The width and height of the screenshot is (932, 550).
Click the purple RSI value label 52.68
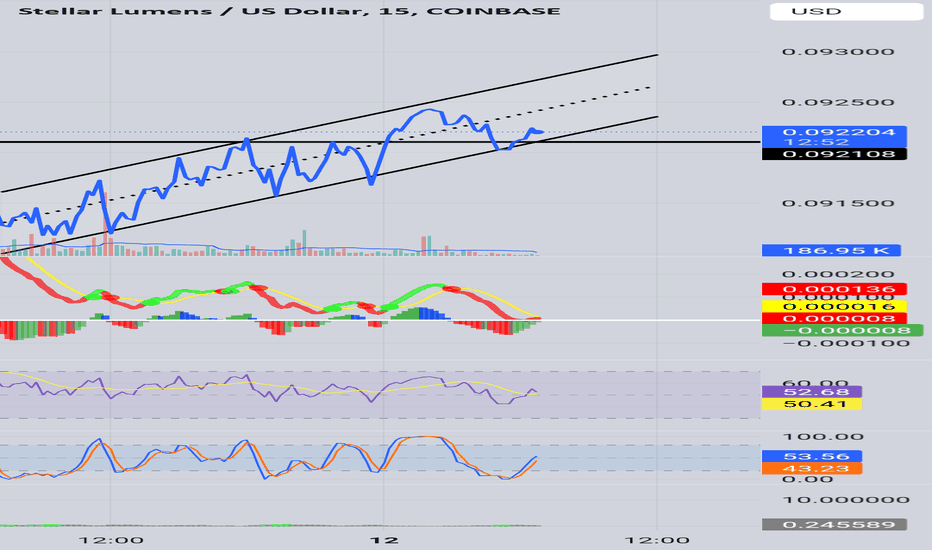coord(811,392)
